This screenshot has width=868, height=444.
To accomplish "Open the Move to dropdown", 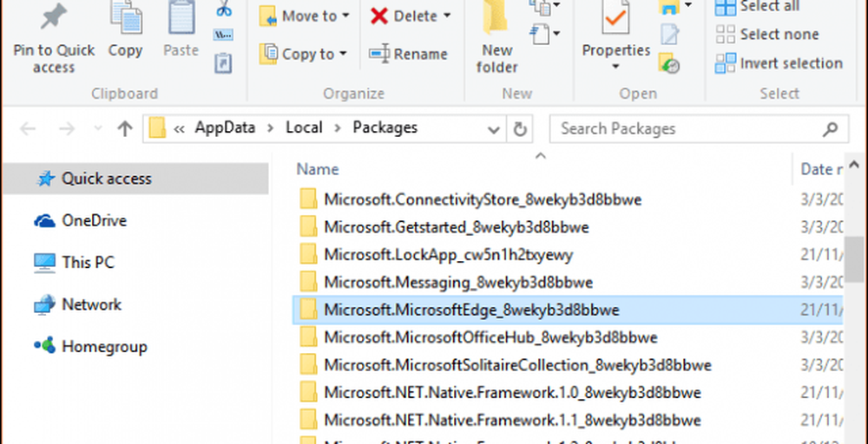I will click(x=305, y=16).
